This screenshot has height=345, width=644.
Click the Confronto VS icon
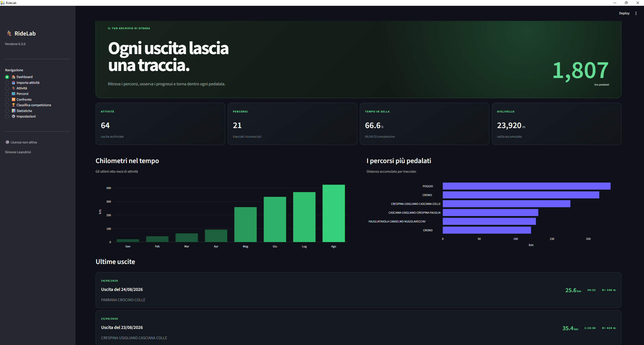click(x=14, y=100)
